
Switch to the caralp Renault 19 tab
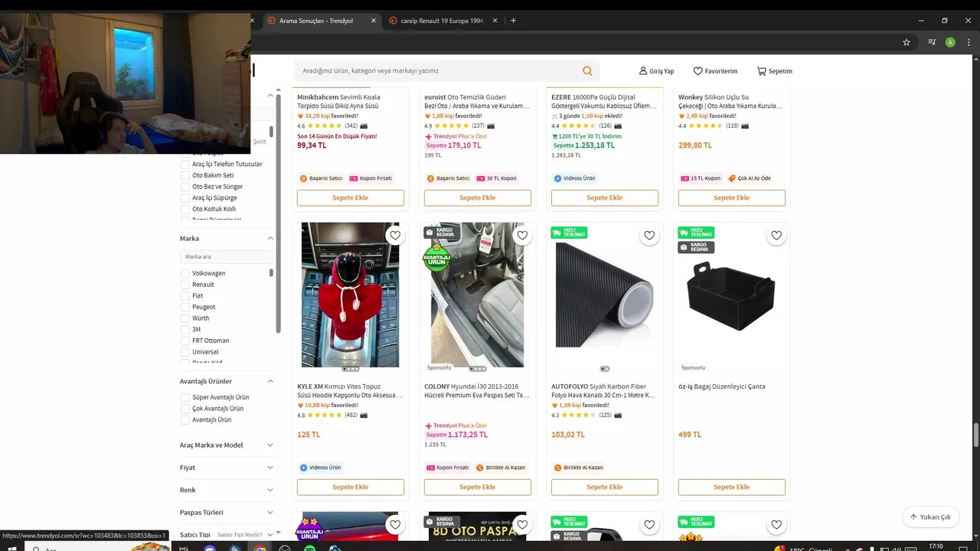coord(442,21)
